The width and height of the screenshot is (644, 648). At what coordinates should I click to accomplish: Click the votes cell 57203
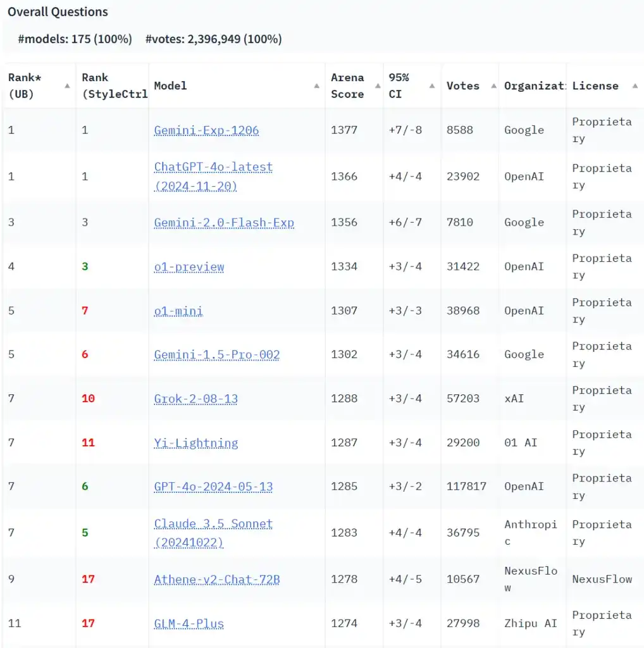click(462, 399)
